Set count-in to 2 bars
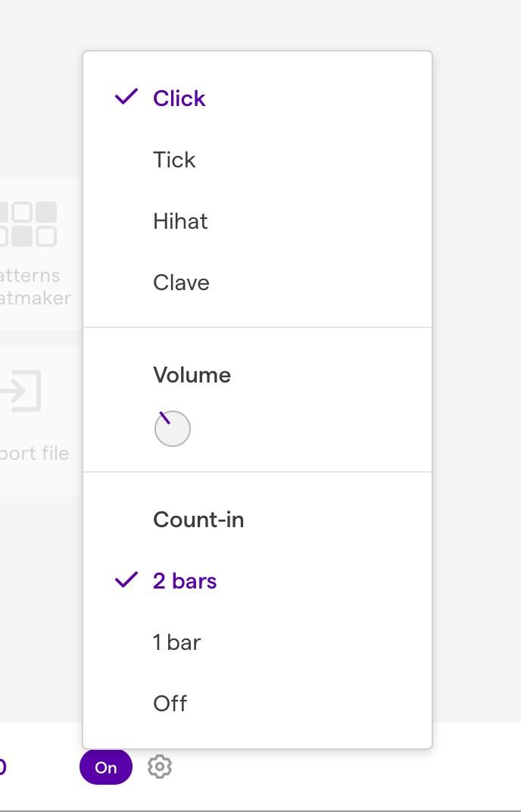Screen dimensions: 521x812 pos(185,581)
